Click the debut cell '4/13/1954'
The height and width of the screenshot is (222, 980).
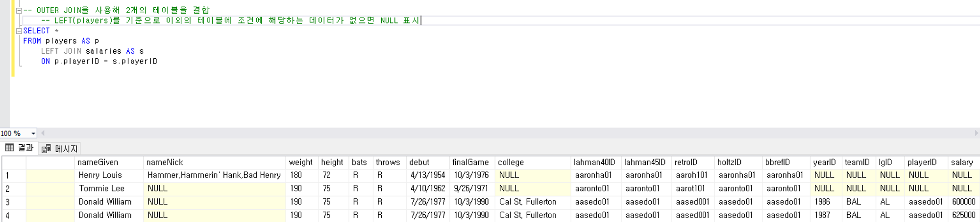pyautogui.click(x=428, y=175)
